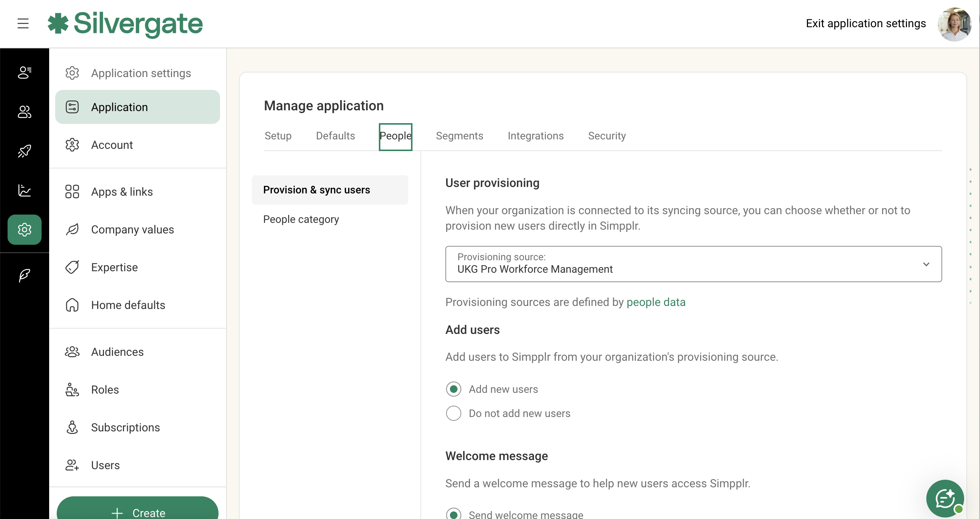The image size is (980, 519).
Task: Open the hamburger menu
Action: [x=23, y=23]
